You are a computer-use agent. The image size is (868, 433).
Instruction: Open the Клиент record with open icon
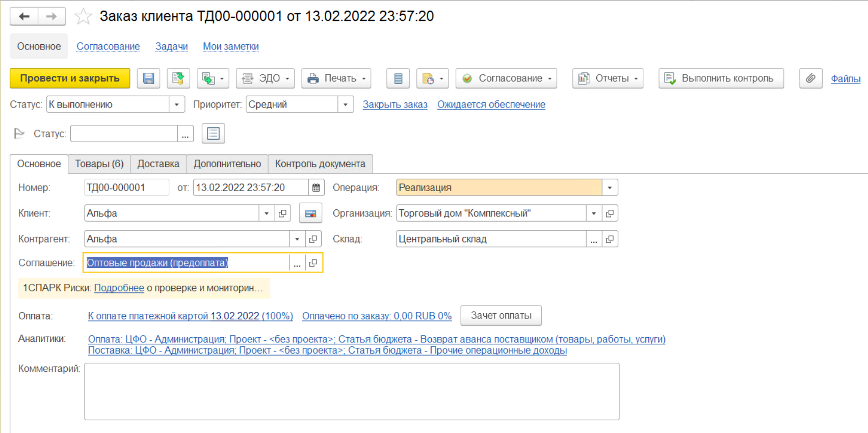(x=283, y=213)
